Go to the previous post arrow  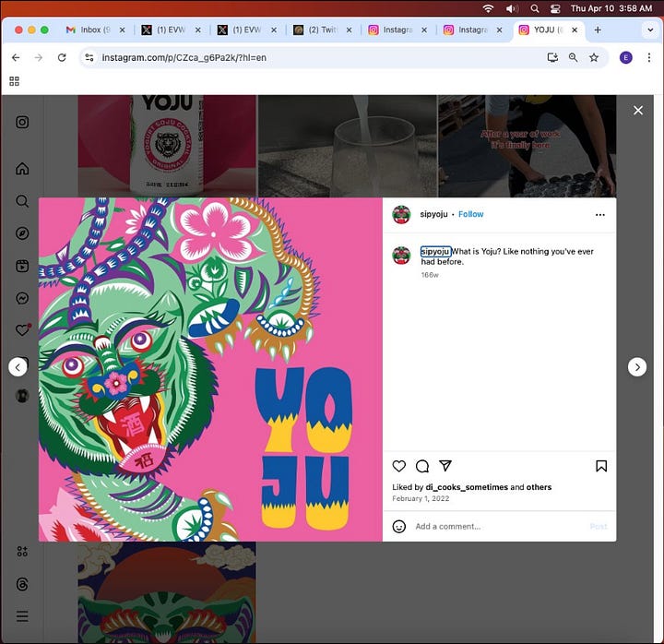click(x=18, y=367)
